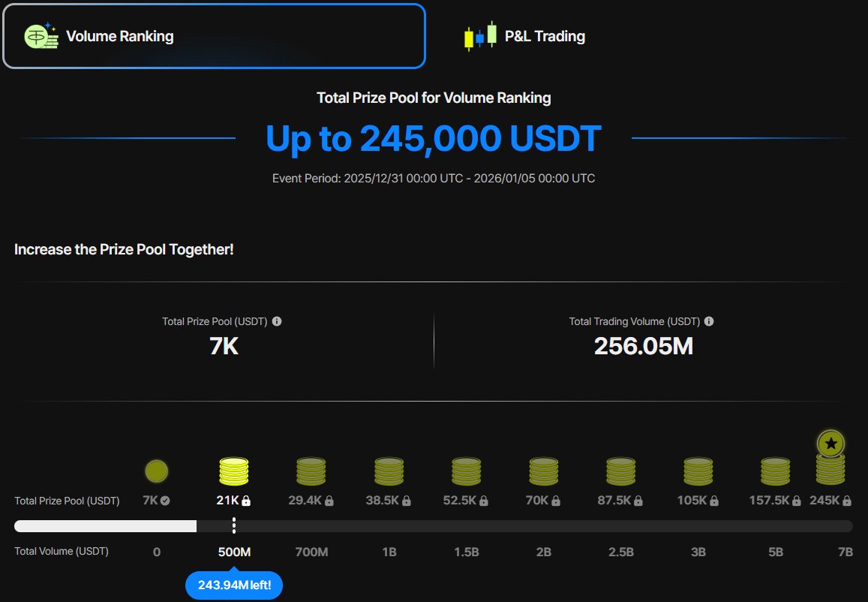Click the '21K' prize tier label
Viewport: 868px width, 602px height.
point(227,500)
